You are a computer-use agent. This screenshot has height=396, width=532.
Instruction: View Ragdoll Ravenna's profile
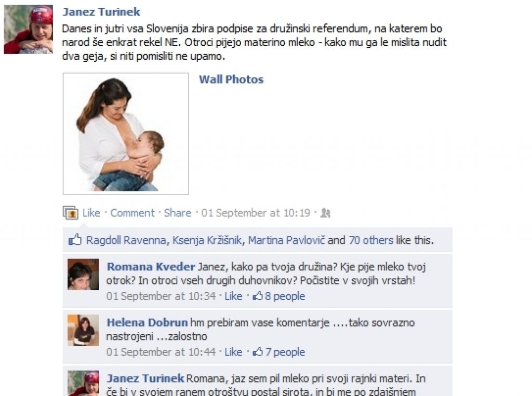point(126,240)
